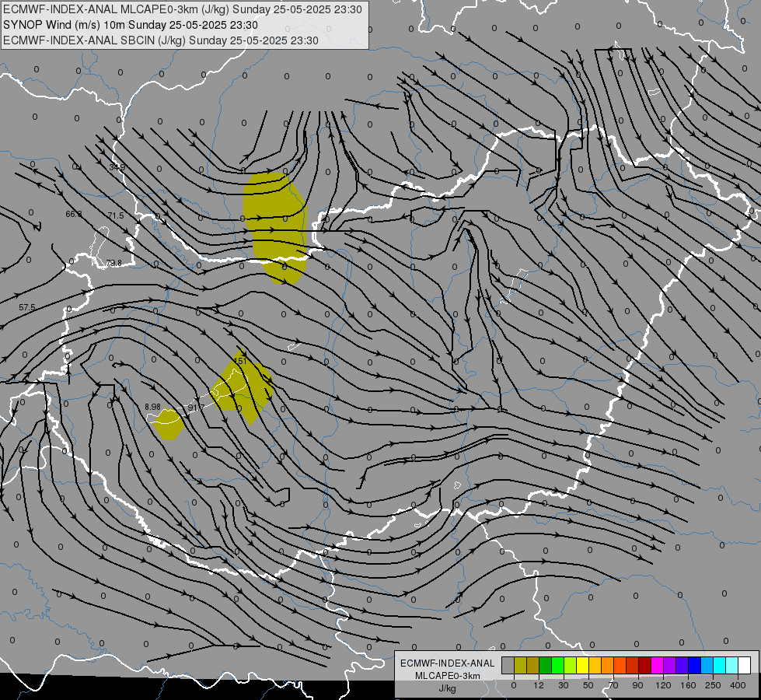Viewport: 761px width, 700px height.
Task: Pick the pure blue legend swatch
Action: click(x=694, y=665)
